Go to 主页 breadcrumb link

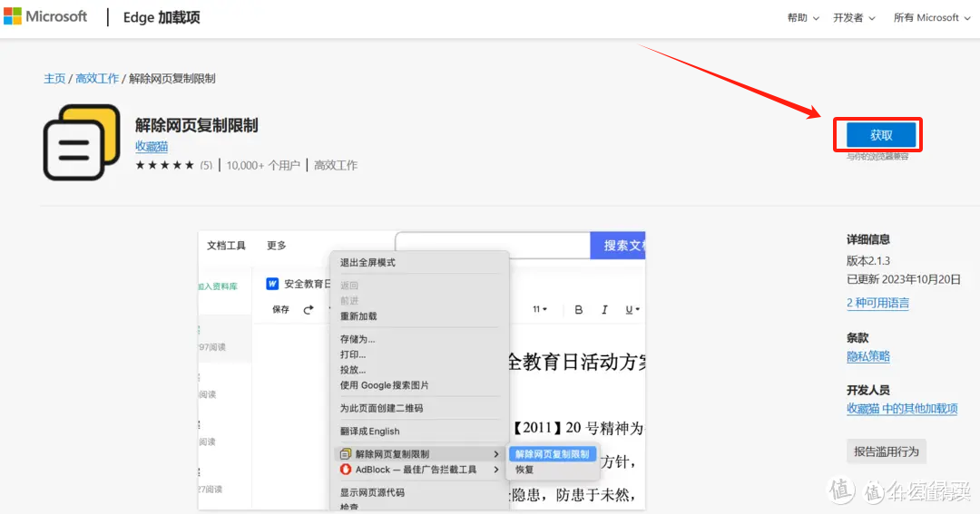pyautogui.click(x=54, y=79)
